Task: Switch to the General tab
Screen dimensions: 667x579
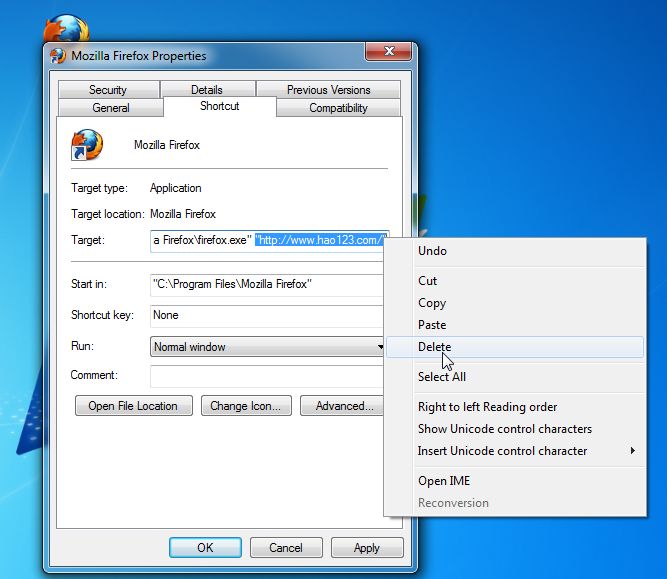Action: coord(111,108)
